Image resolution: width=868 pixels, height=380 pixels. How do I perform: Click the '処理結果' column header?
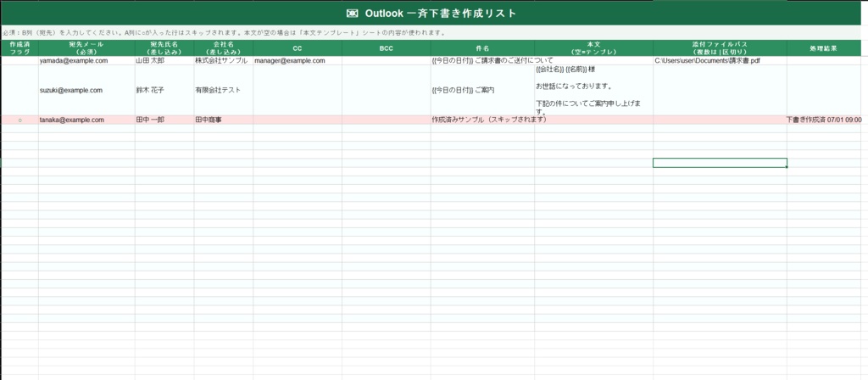[x=824, y=47]
